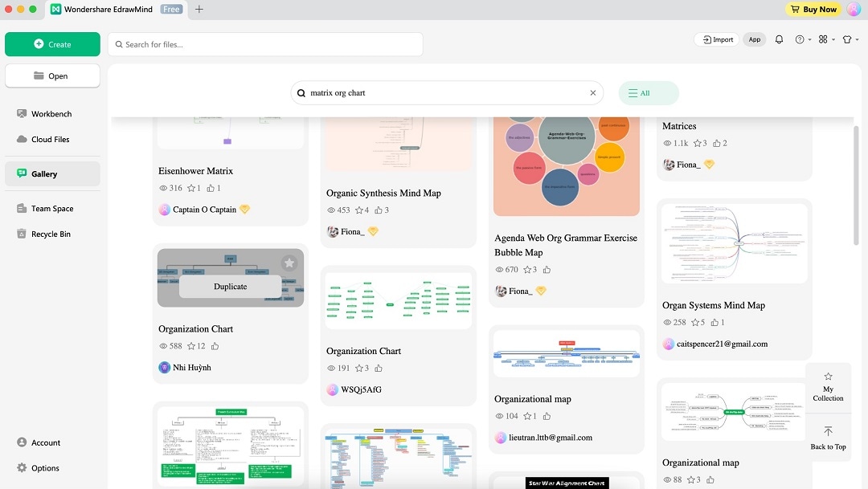Viewport: 868px width, 489px height.
Task: Click Matrices template title
Action: pos(679,126)
